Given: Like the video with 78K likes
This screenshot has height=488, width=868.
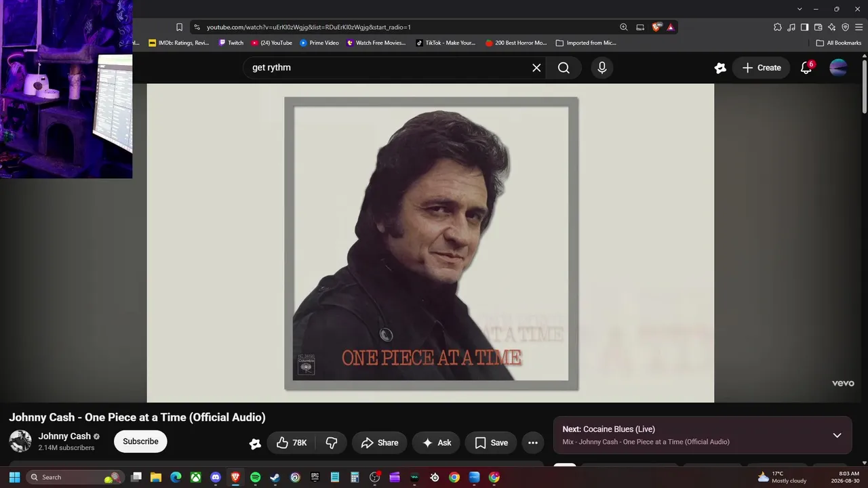Looking at the screenshot, I should coord(292,443).
